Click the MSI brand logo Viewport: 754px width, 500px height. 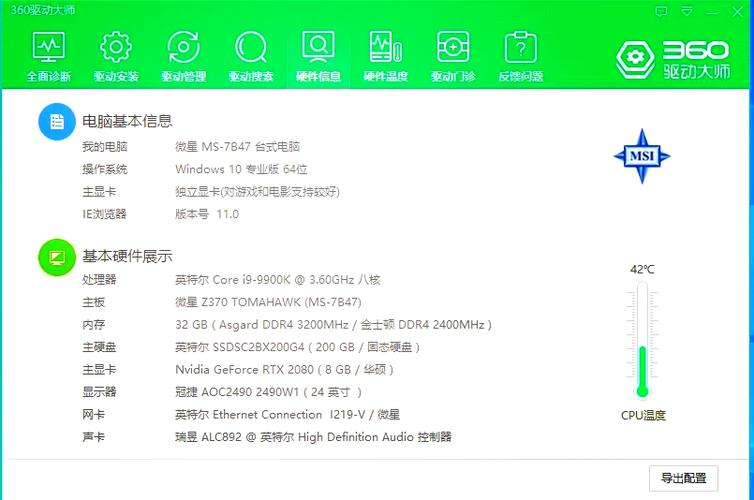click(x=642, y=156)
